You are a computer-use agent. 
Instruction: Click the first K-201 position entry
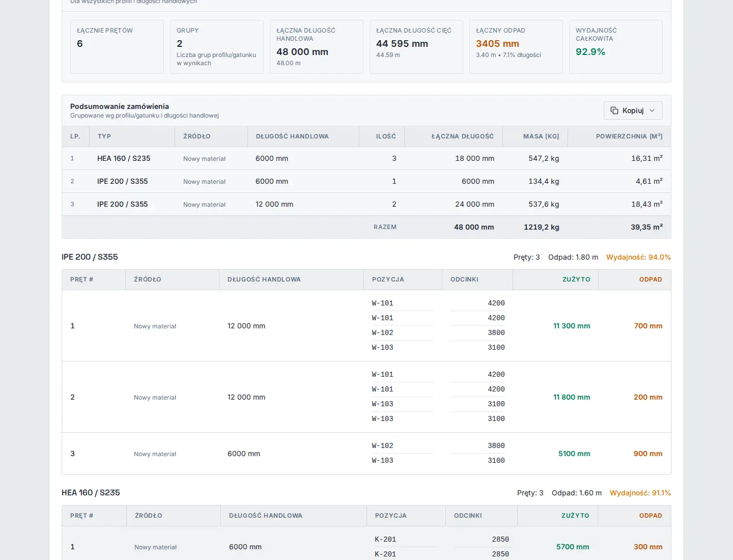pos(385,539)
